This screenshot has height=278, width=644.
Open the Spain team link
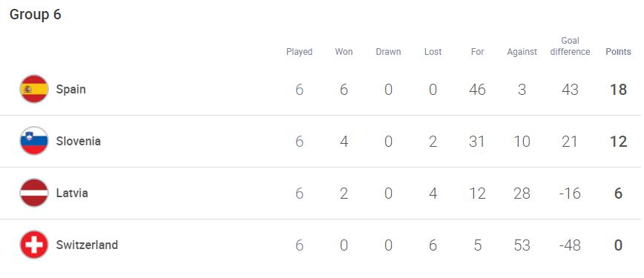pos(70,89)
